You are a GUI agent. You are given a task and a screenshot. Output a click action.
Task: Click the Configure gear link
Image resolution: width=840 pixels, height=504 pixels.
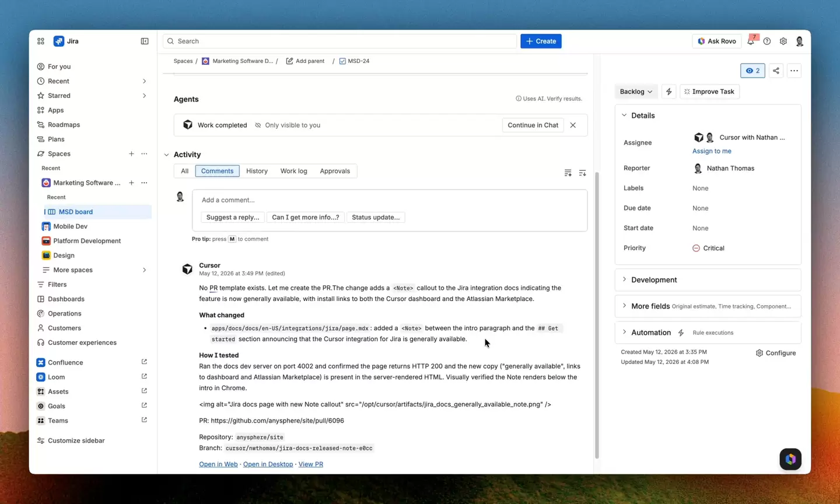click(x=776, y=353)
